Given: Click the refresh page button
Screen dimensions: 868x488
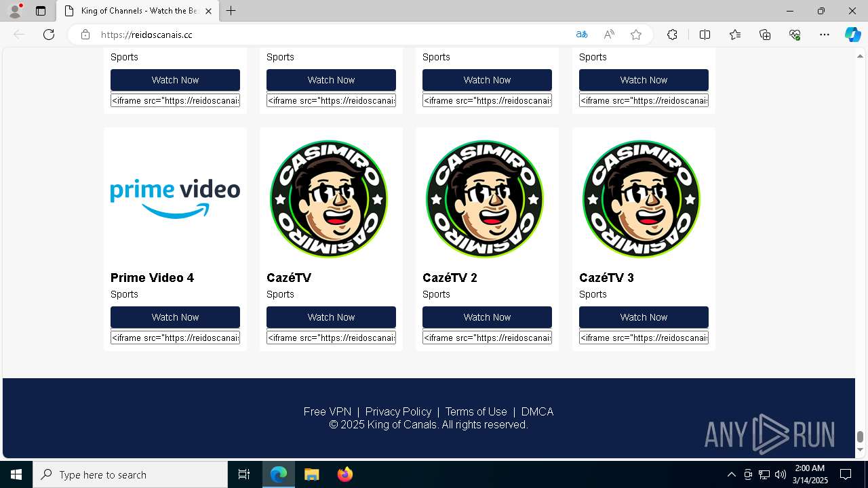Looking at the screenshot, I should click(x=49, y=35).
